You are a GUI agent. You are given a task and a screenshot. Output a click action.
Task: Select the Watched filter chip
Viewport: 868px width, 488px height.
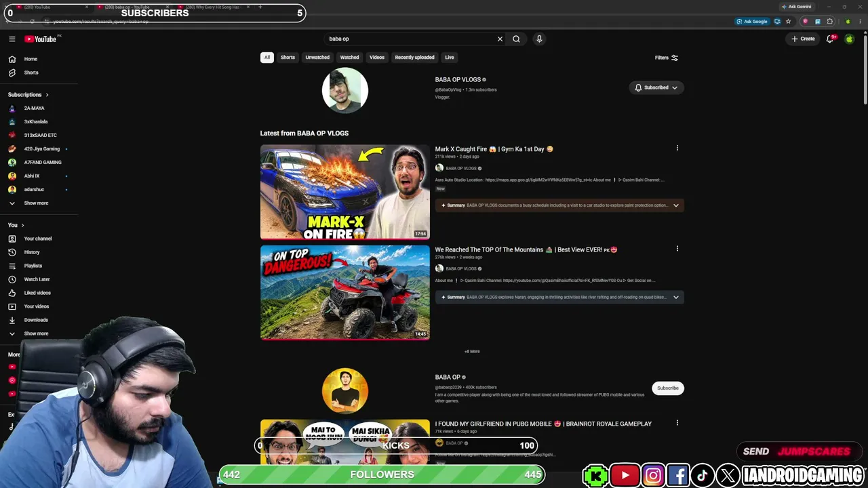tap(349, 58)
